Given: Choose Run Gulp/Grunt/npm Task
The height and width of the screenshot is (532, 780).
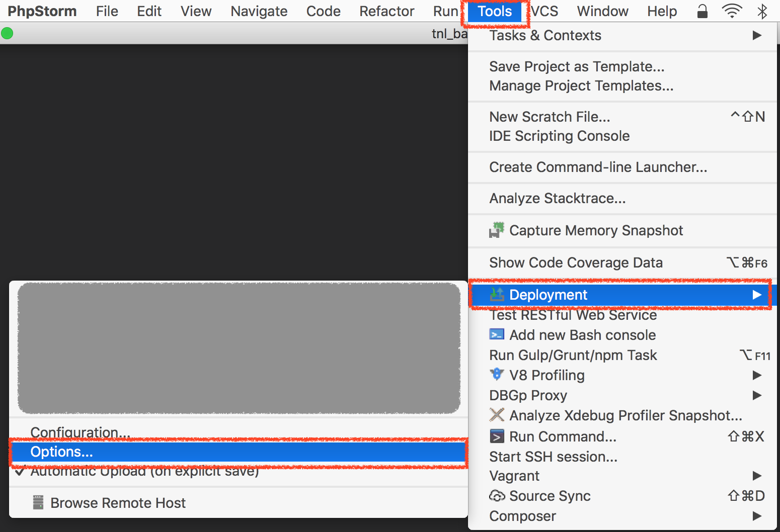Looking at the screenshot, I should pyautogui.click(x=622, y=355).
